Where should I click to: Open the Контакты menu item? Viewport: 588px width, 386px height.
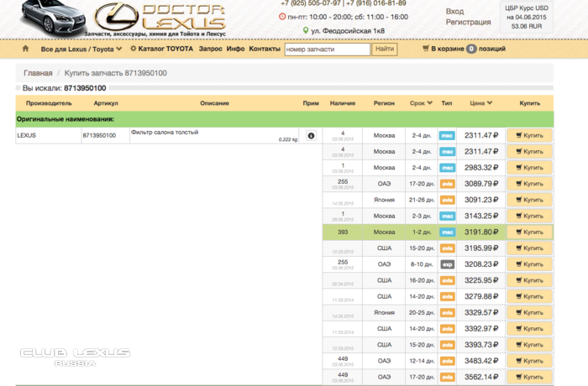[265, 50]
